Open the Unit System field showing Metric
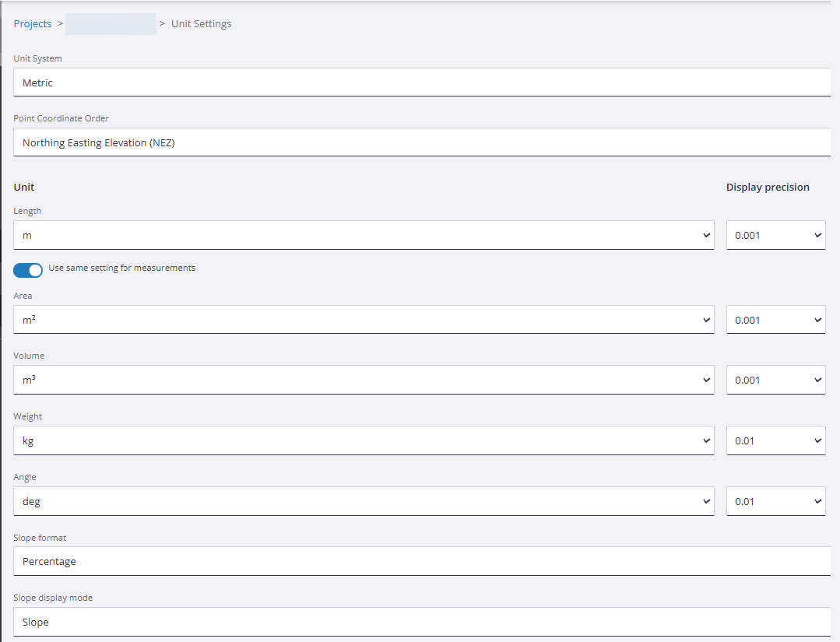This screenshot has height=642, width=840. click(422, 82)
